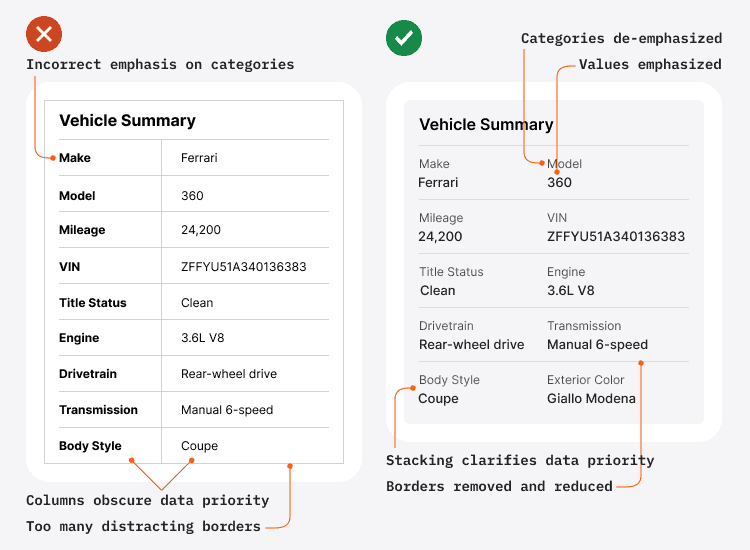Select "Too many distracting borders" caption
This screenshot has width=750, height=550.
pyautogui.click(x=143, y=526)
